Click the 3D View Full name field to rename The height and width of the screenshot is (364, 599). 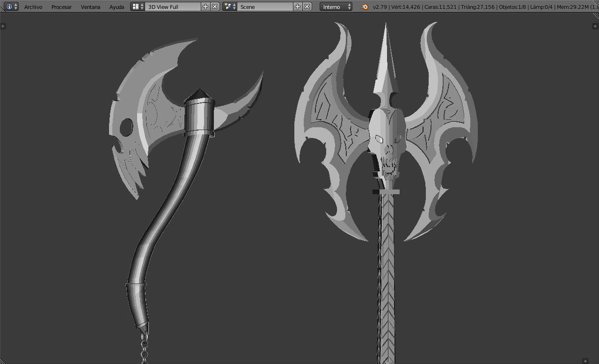[173, 7]
